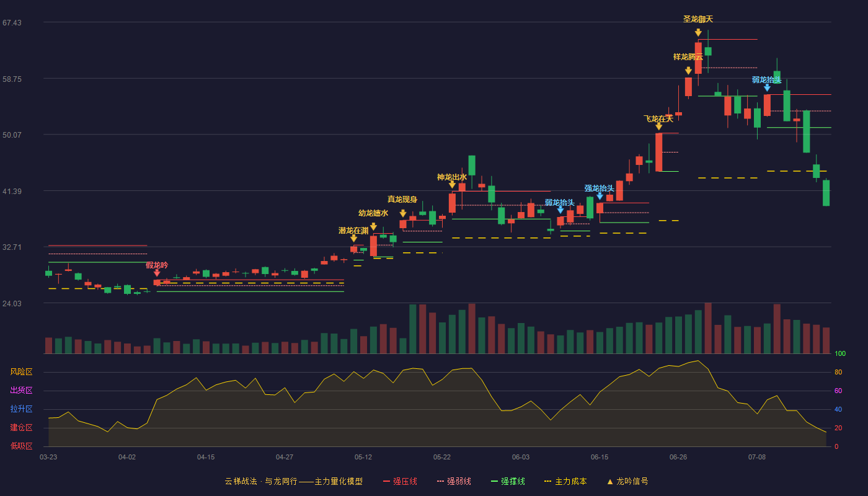Toggle the 强压线 legend series
Viewport: 868px width, 496px height.
click(x=400, y=481)
